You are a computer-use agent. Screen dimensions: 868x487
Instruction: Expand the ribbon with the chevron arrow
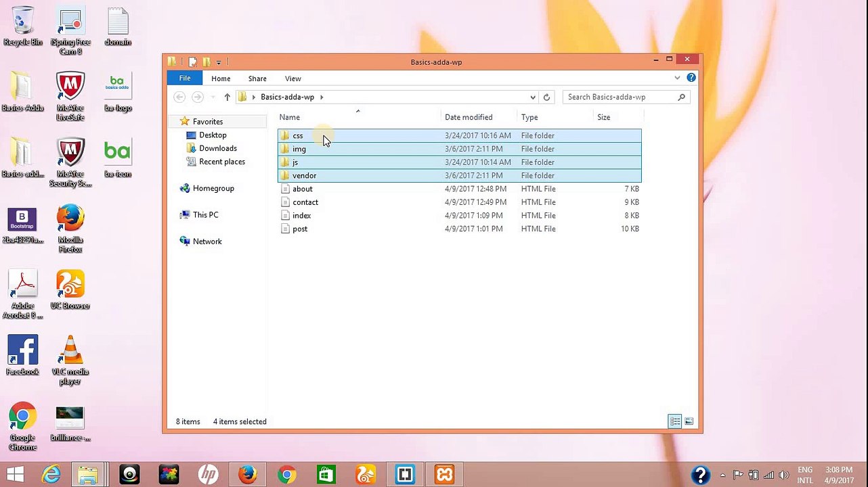pos(677,78)
